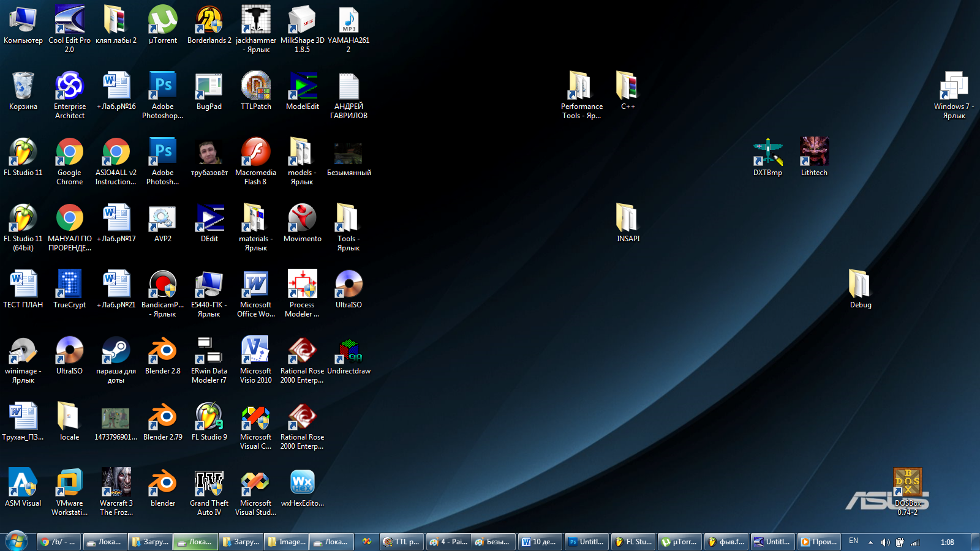Open the Компьютер desktop icon
Viewport: 980px width, 551px height.
tap(23, 26)
